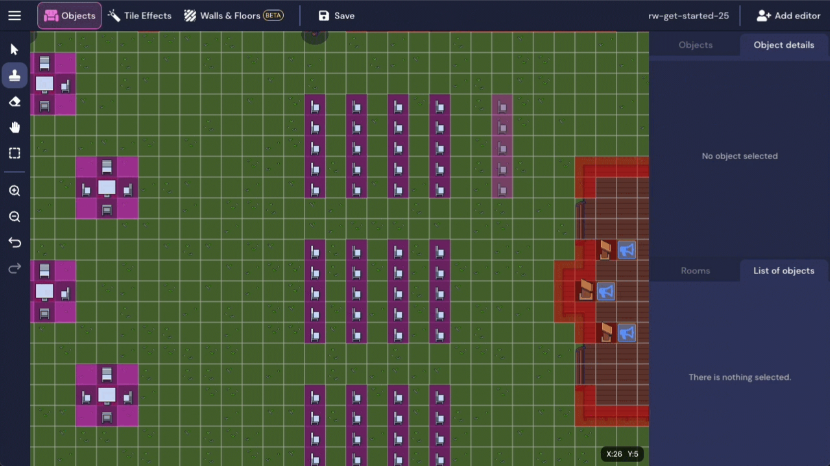Viewport: 830px width, 466px height.
Task: Zoom in on the map
Action: coord(14,191)
